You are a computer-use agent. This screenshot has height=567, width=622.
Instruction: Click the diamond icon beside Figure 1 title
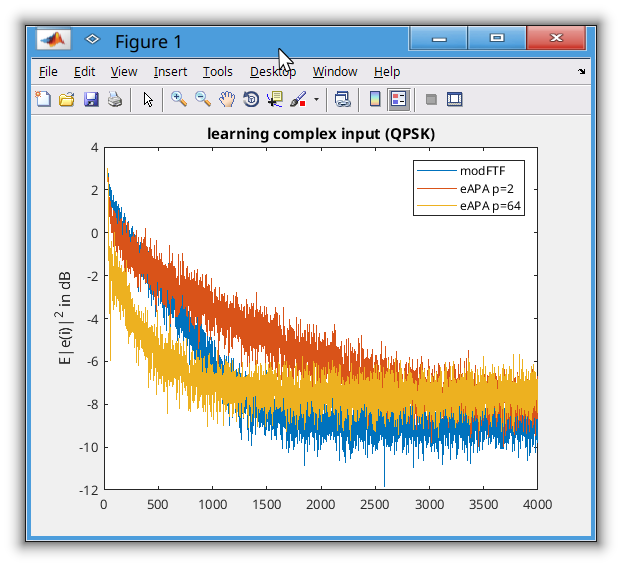coord(92,39)
